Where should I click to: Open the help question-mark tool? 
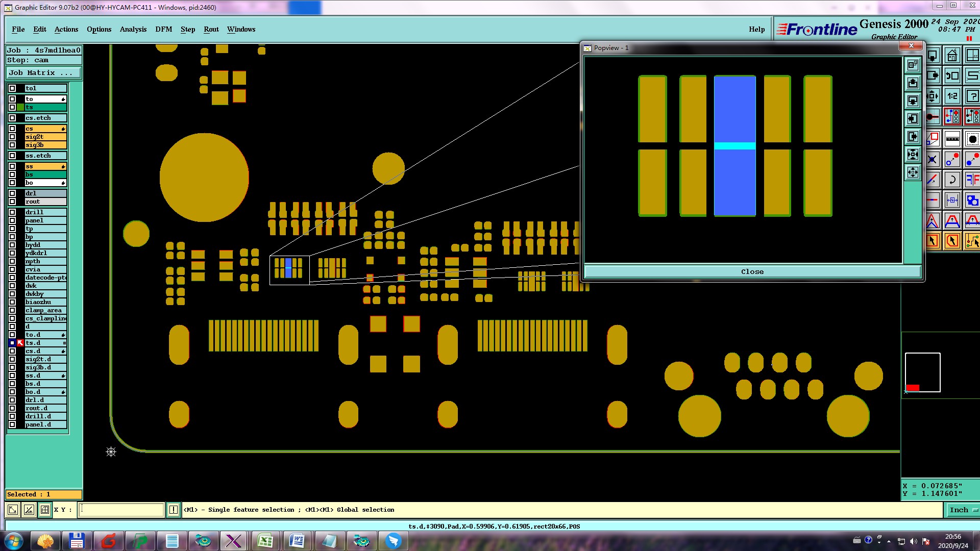point(972,96)
